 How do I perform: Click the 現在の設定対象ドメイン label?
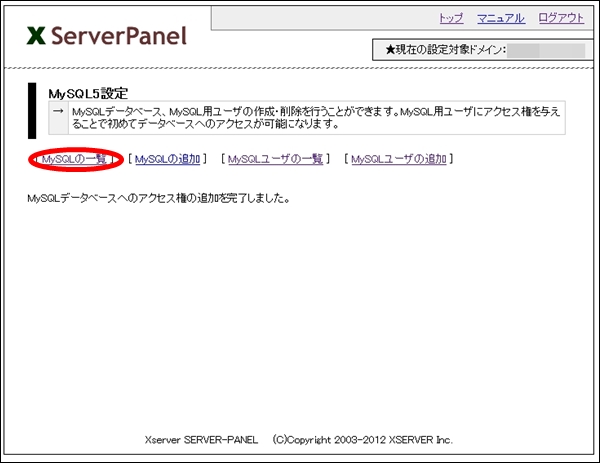(446, 49)
